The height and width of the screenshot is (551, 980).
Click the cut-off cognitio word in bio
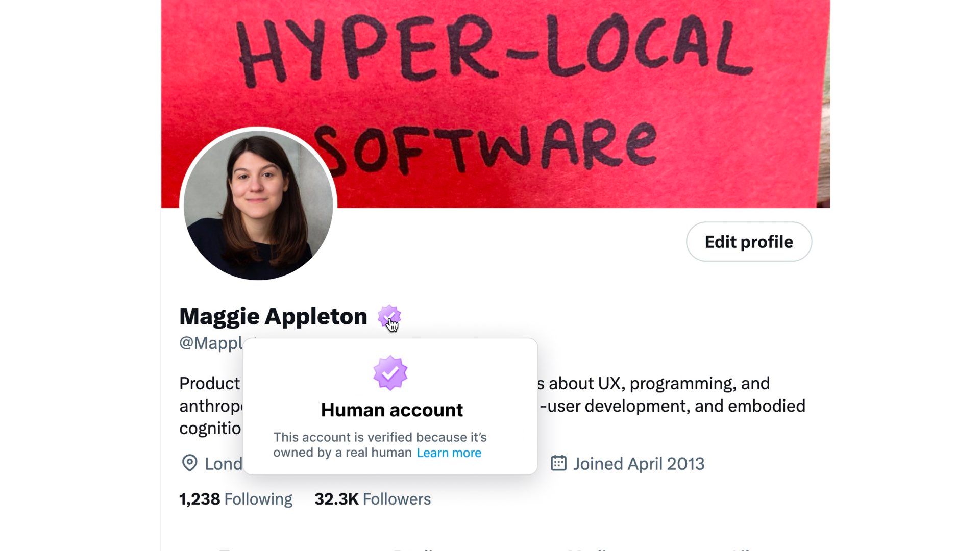point(210,429)
